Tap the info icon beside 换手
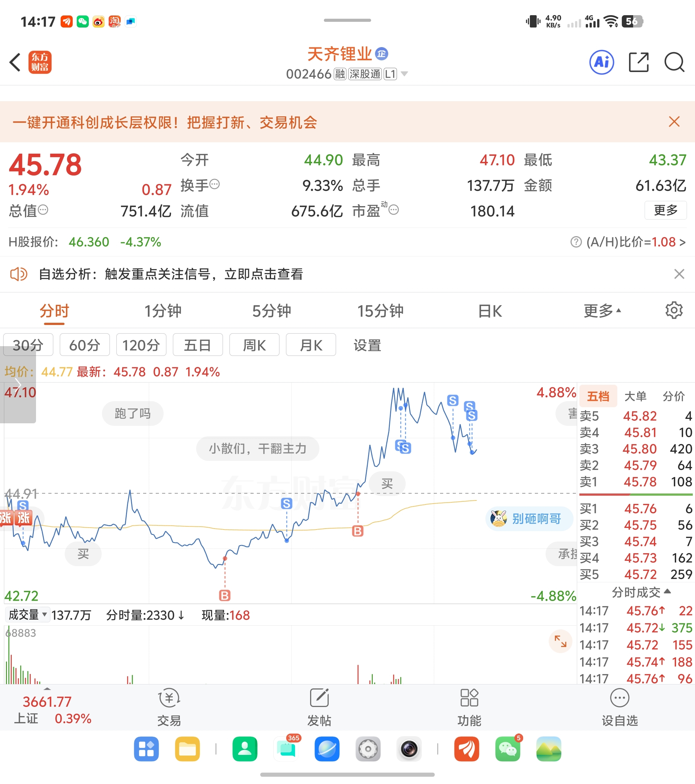Screen dimensions: 695x784 215,185
